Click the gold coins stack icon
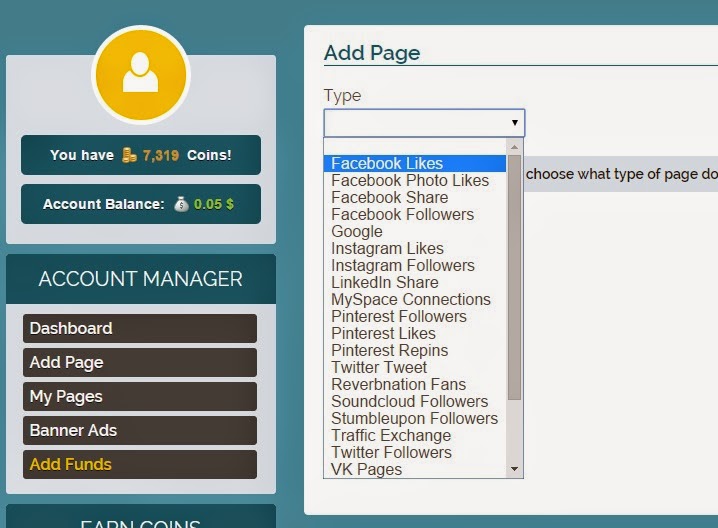This screenshot has height=528, width=718. pyautogui.click(x=129, y=155)
